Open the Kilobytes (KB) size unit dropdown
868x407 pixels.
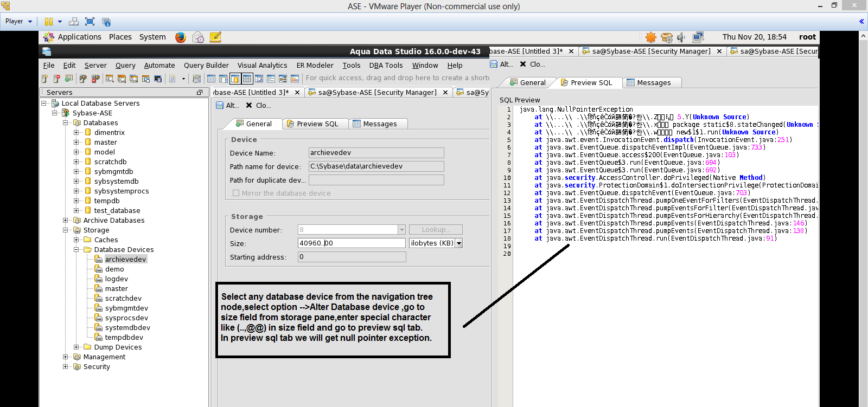coord(459,243)
